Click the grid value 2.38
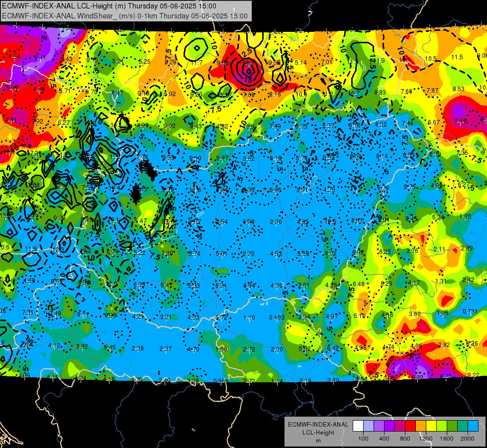The width and height of the screenshot is (487, 448). tap(138, 348)
